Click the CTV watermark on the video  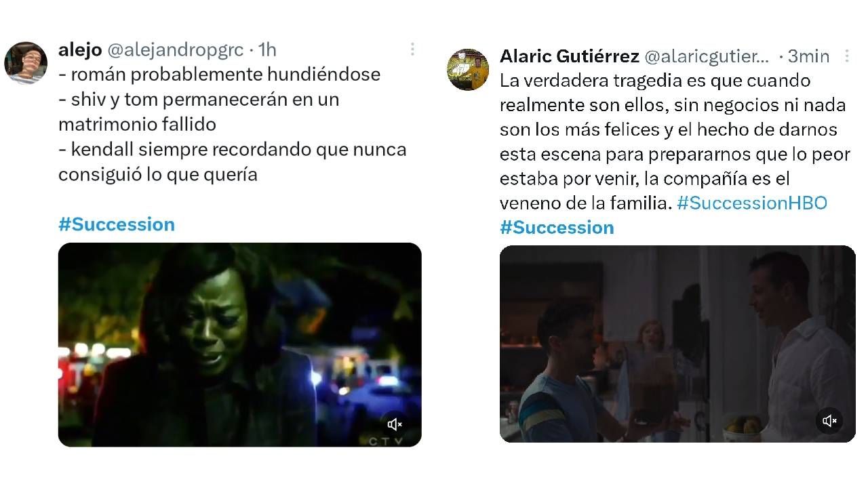(386, 441)
